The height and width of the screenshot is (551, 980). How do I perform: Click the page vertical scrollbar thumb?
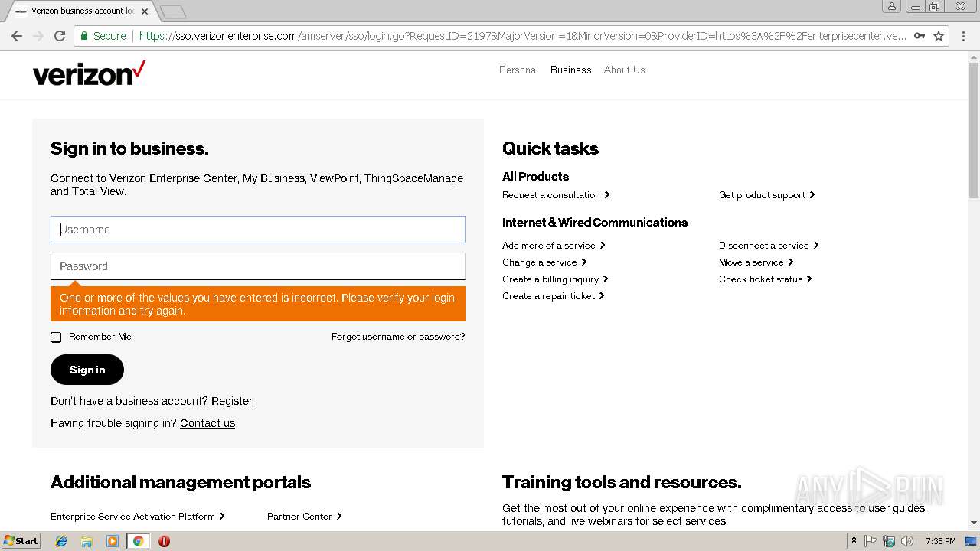point(974,130)
